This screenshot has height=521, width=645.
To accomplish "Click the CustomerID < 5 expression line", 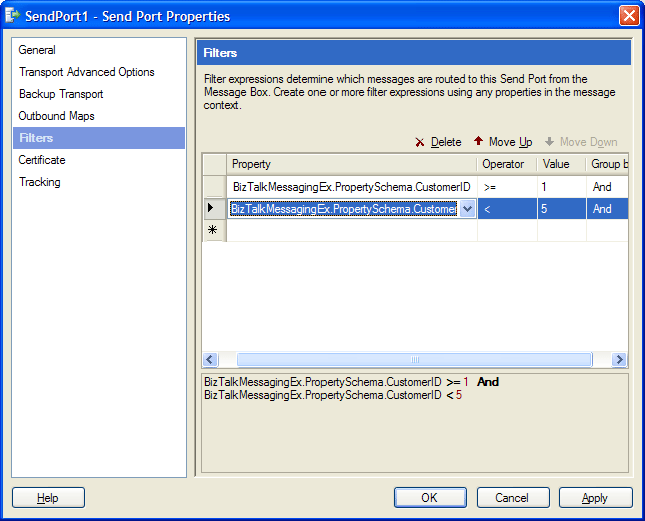I will pos(333,395).
